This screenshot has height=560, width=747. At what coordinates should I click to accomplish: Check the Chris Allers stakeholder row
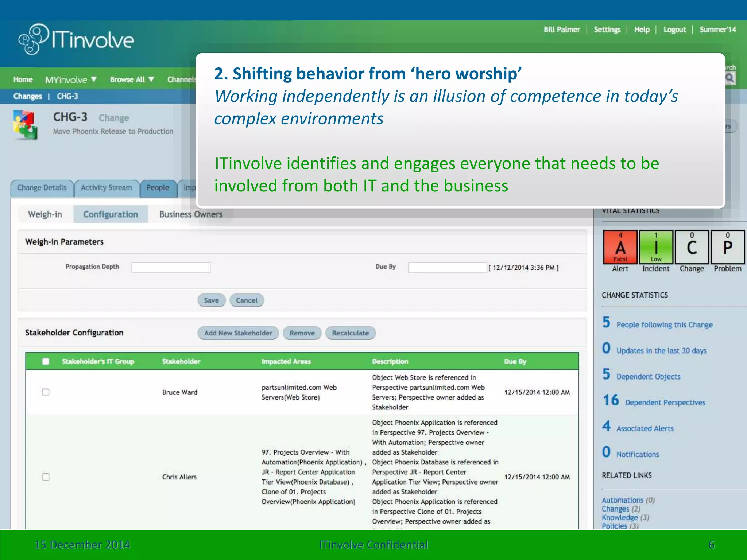point(46,477)
